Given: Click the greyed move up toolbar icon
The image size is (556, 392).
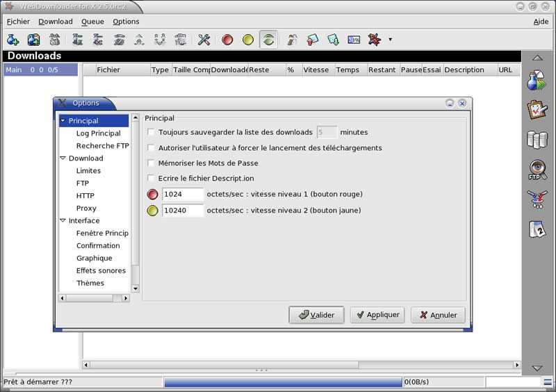Looking at the screenshot, I should click(139, 40).
